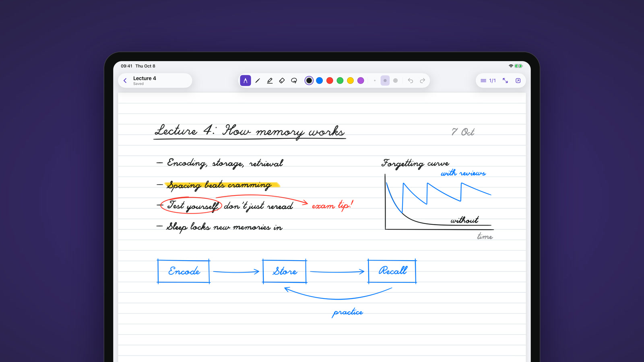644x362 pixels.
Task: Tap the 'with reviews' graph label
Action: click(463, 173)
